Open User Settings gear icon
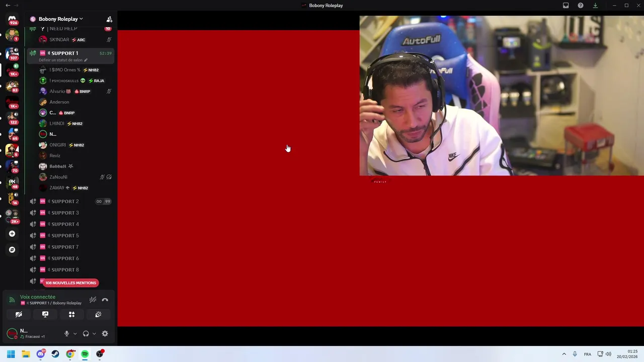Screen dimensions: 644x362 [105, 333]
